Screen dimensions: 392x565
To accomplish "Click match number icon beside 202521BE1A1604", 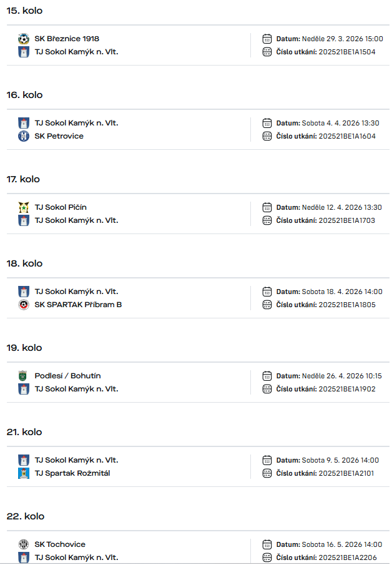I will [x=267, y=136].
